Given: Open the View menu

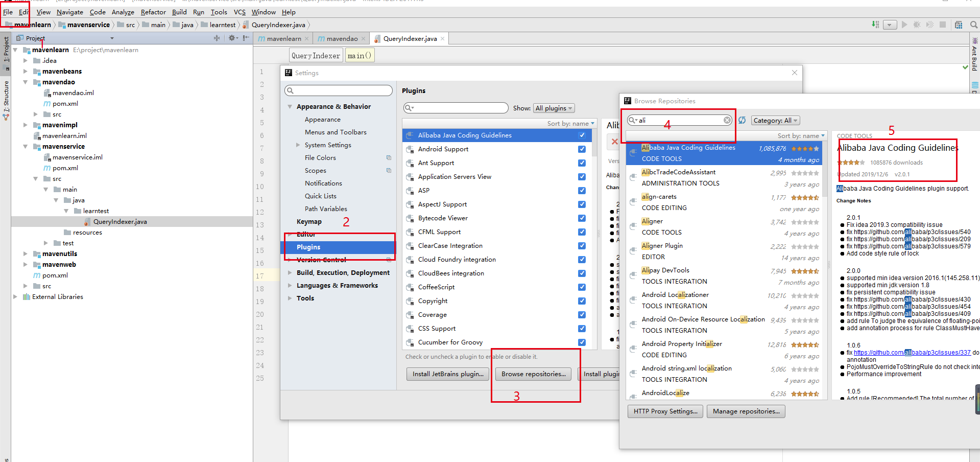Looking at the screenshot, I should [43, 12].
